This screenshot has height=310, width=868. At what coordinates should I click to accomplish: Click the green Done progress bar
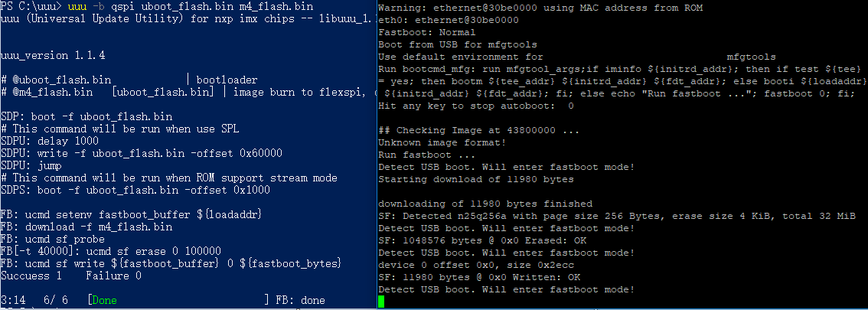point(104,300)
